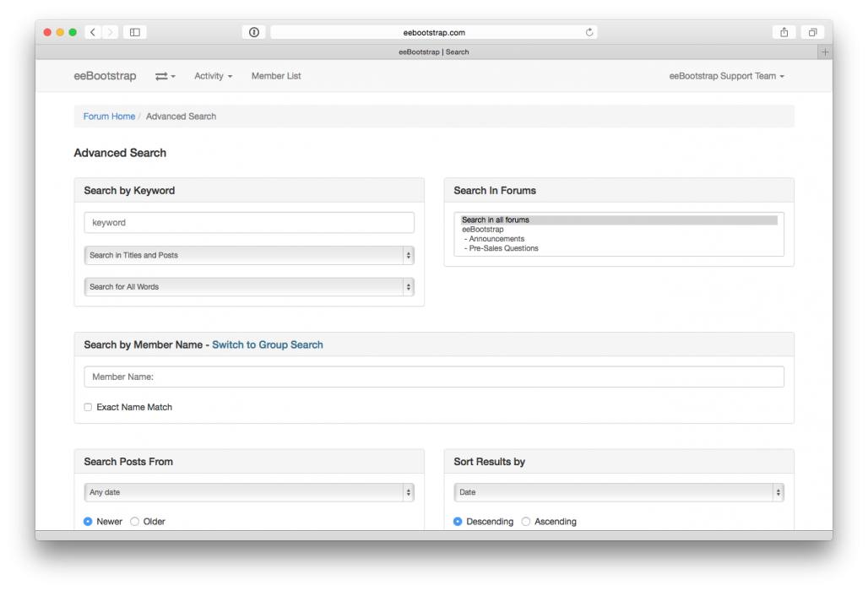This screenshot has height=591, width=868.
Task: Open the password manager toolbar icon
Action: (x=254, y=32)
